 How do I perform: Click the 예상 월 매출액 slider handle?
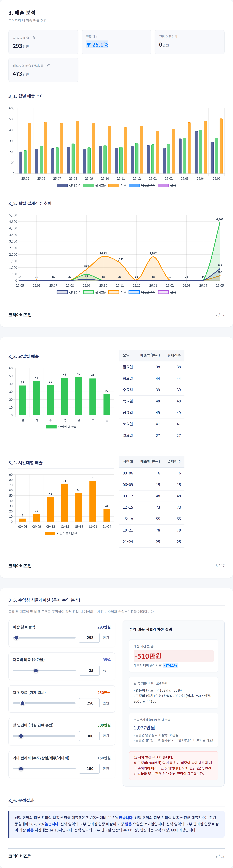point(16,637)
